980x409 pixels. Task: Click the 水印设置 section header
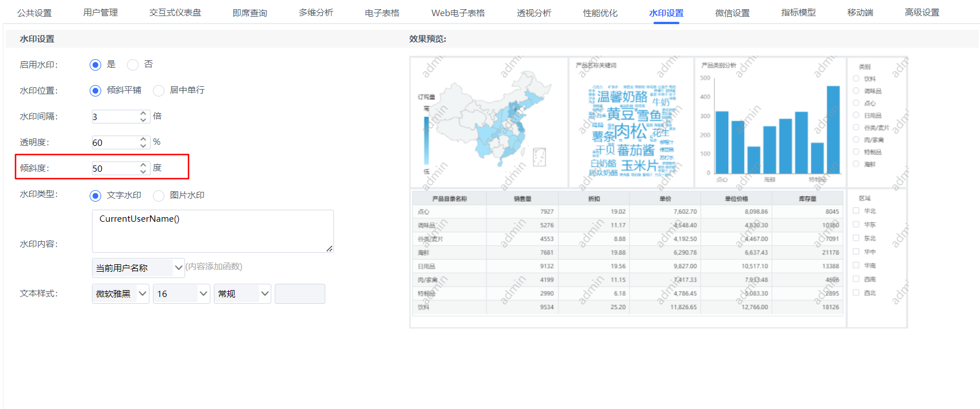[x=37, y=39]
